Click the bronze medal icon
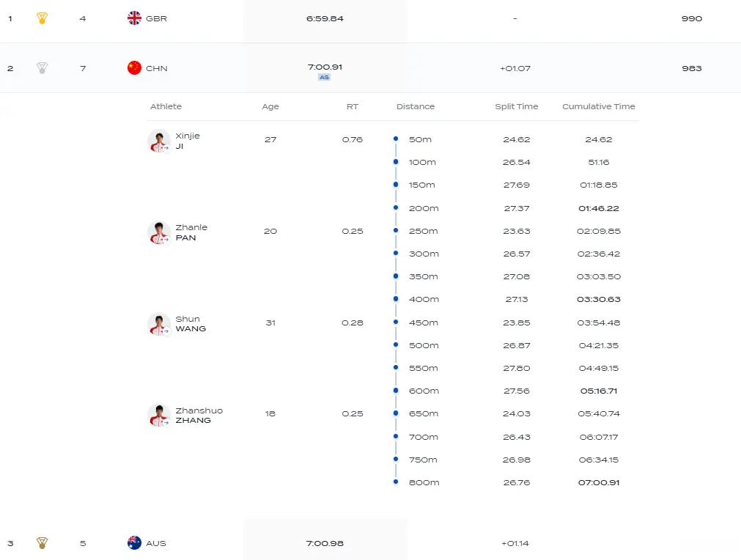Screen dimensions: 741x560 pyautogui.click(x=43, y=543)
